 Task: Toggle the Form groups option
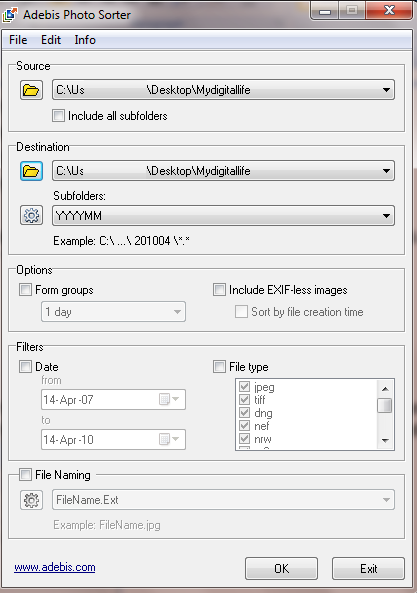pyautogui.click(x=25, y=290)
